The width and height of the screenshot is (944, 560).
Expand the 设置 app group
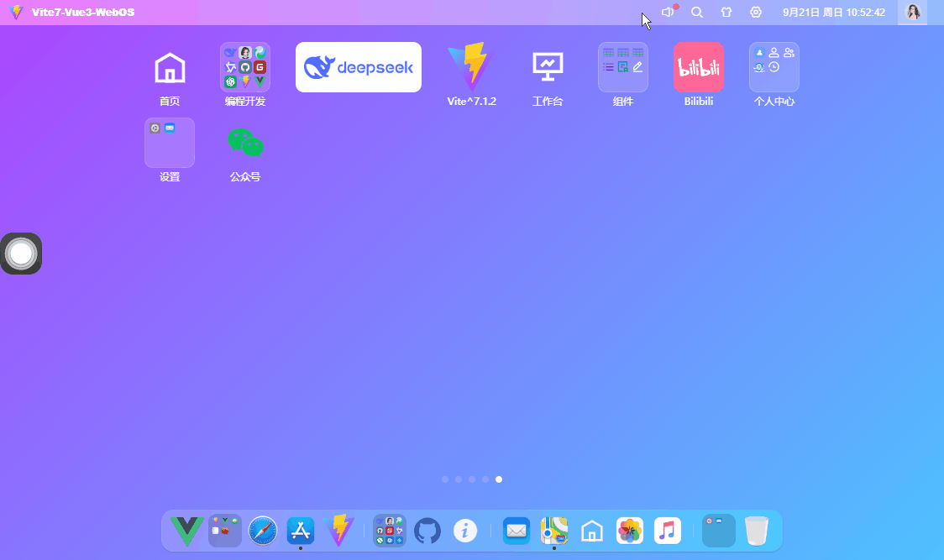(x=169, y=143)
